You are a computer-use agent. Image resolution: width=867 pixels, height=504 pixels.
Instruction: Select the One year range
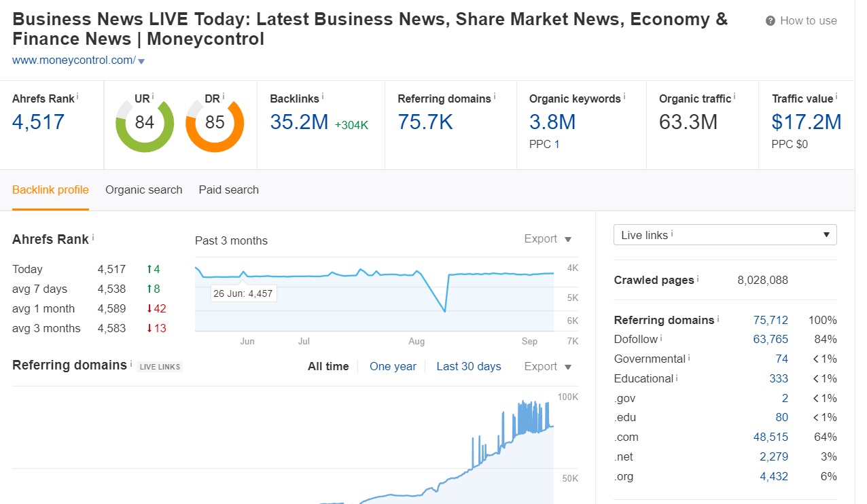tap(393, 366)
